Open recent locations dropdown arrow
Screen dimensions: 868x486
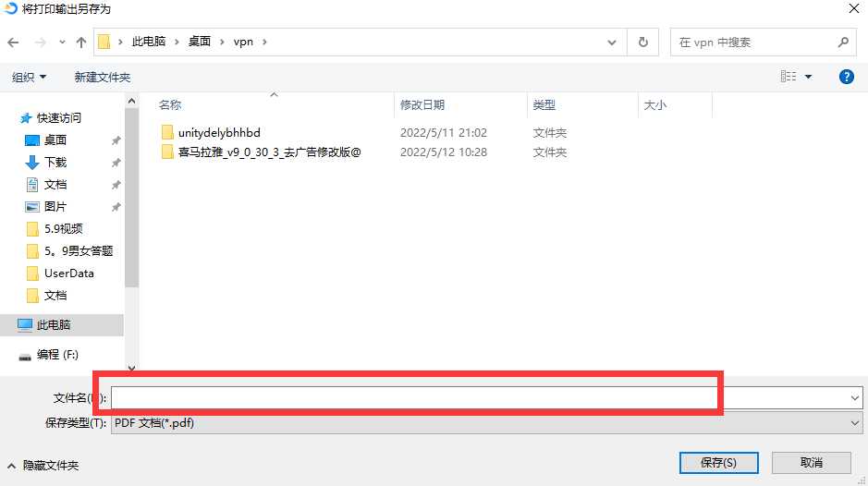click(x=62, y=43)
